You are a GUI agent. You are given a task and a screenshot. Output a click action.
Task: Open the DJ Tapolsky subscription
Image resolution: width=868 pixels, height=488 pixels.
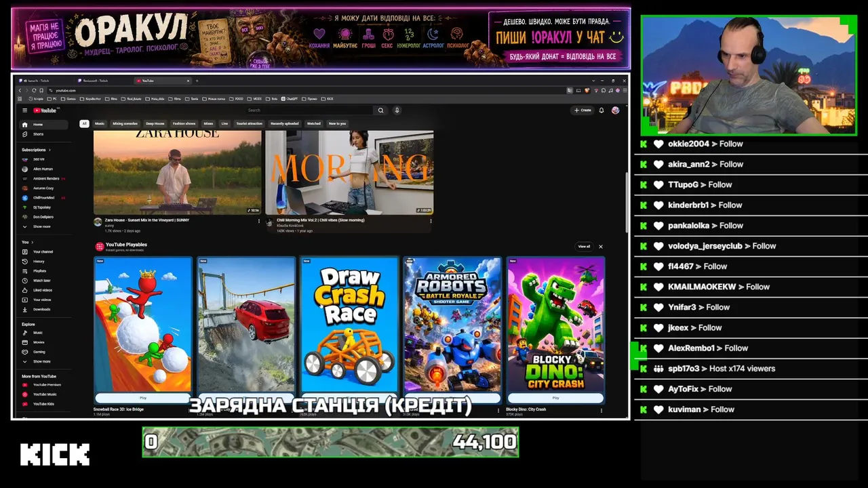(x=45, y=207)
